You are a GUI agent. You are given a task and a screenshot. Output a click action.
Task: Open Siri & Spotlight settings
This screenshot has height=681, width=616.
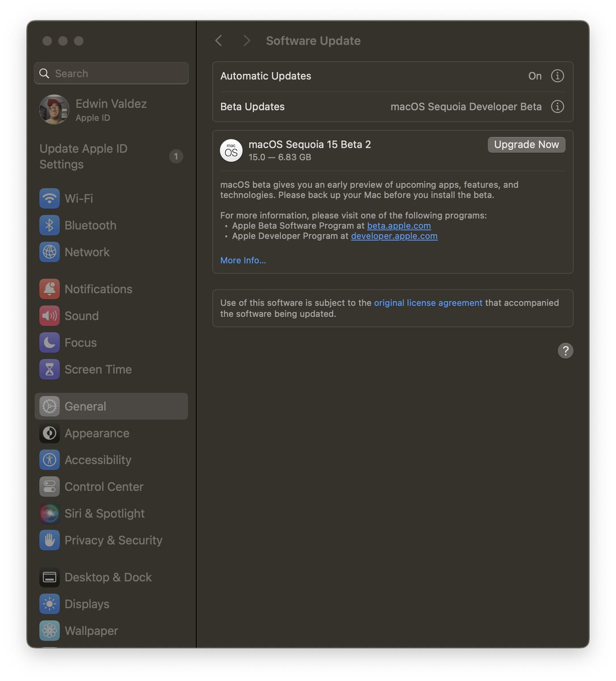104,513
